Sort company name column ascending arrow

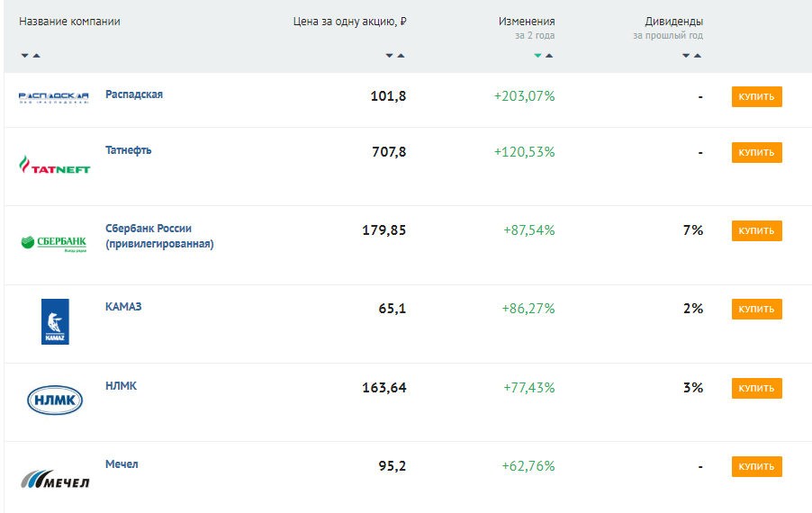click(36, 56)
